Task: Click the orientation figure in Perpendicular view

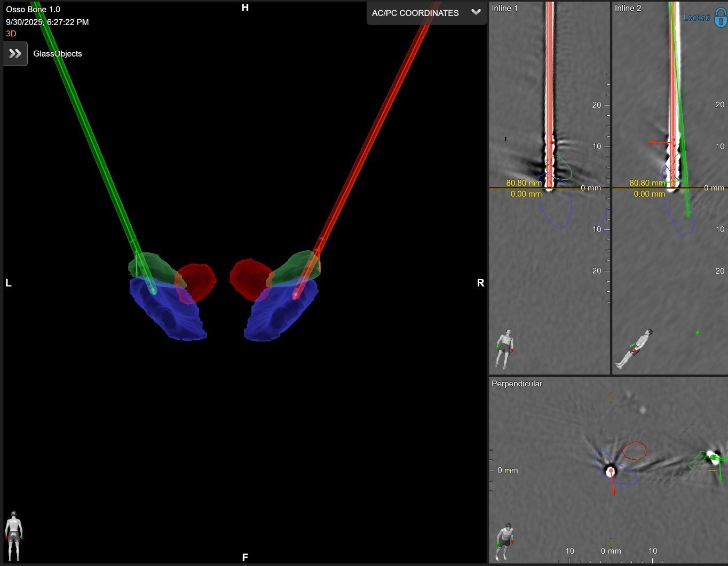Action: (504, 541)
